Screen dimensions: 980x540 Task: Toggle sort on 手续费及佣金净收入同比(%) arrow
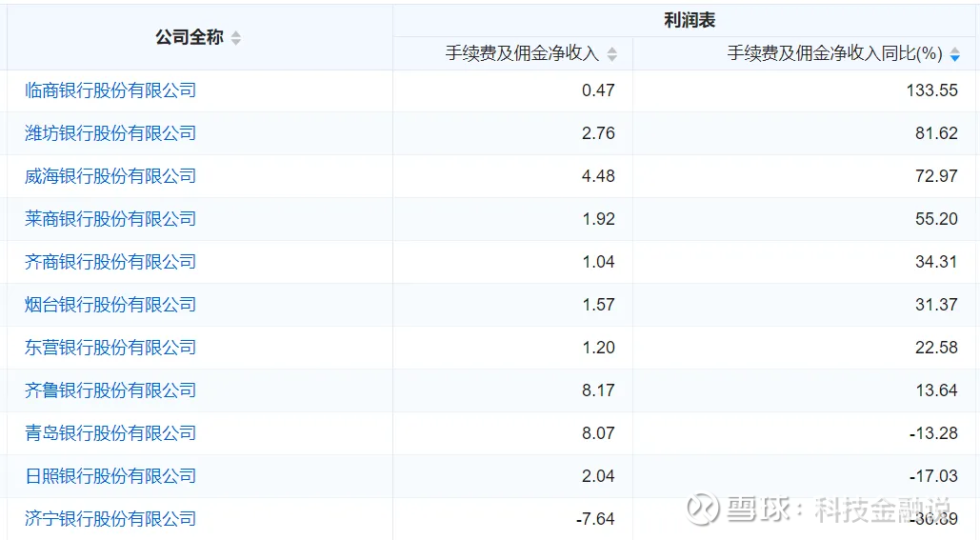954,54
